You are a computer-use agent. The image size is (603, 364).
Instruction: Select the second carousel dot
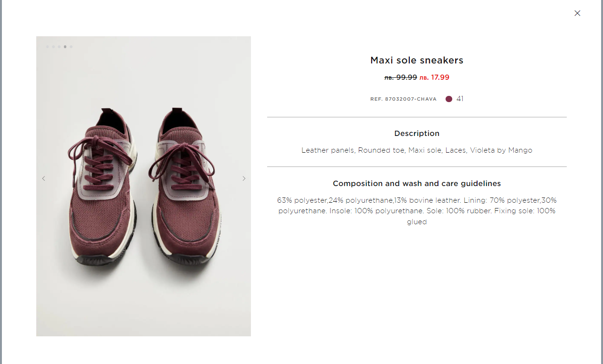coord(53,47)
